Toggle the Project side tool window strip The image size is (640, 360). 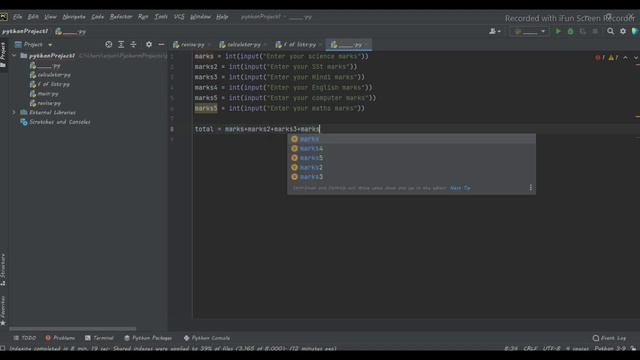tap(3, 55)
